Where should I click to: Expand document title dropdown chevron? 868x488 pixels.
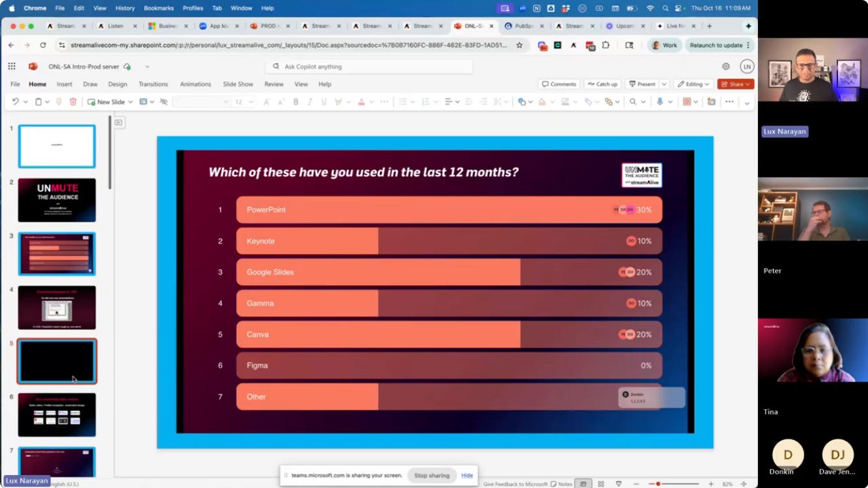(147, 66)
